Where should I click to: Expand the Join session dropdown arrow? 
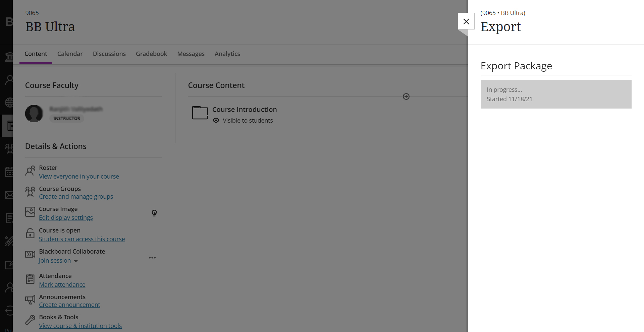pyautogui.click(x=76, y=261)
